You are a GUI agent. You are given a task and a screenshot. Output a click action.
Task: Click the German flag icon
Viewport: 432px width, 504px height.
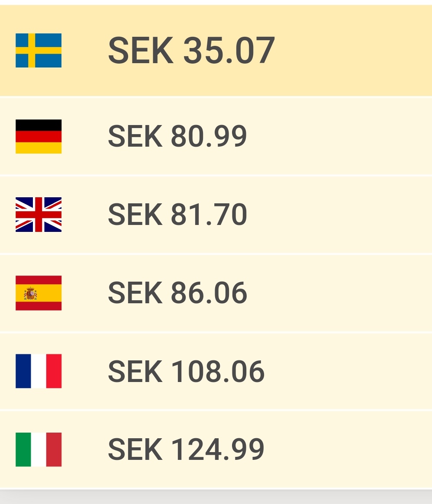39,136
